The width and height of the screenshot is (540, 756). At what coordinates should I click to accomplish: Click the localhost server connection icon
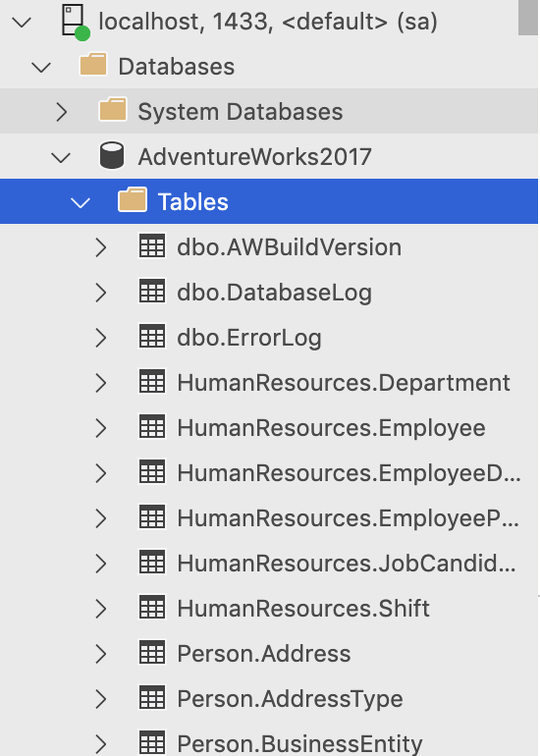[76, 22]
